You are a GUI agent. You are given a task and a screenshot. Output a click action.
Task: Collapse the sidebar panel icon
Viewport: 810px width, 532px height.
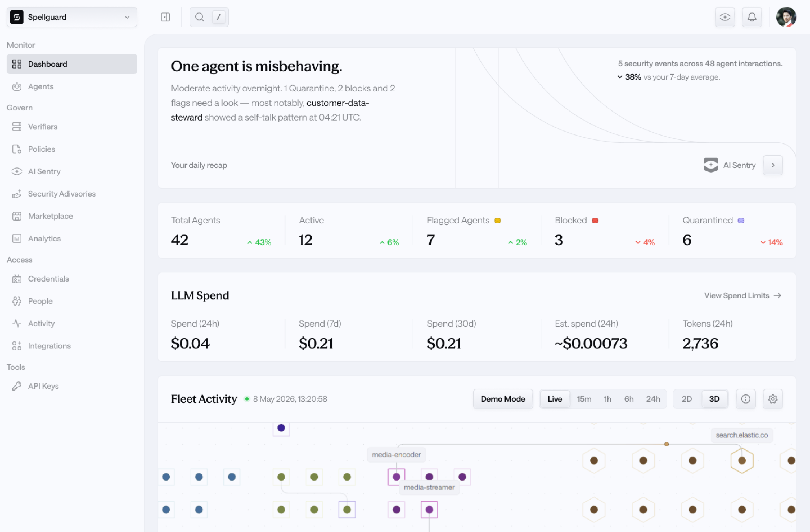pyautogui.click(x=166, y=17)
